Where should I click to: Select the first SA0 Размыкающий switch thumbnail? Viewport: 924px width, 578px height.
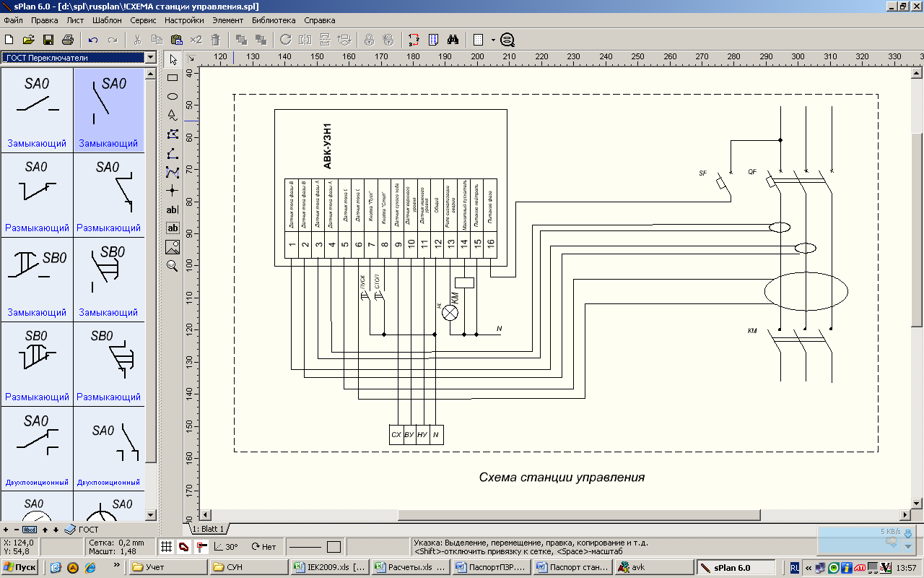point(37,194)
